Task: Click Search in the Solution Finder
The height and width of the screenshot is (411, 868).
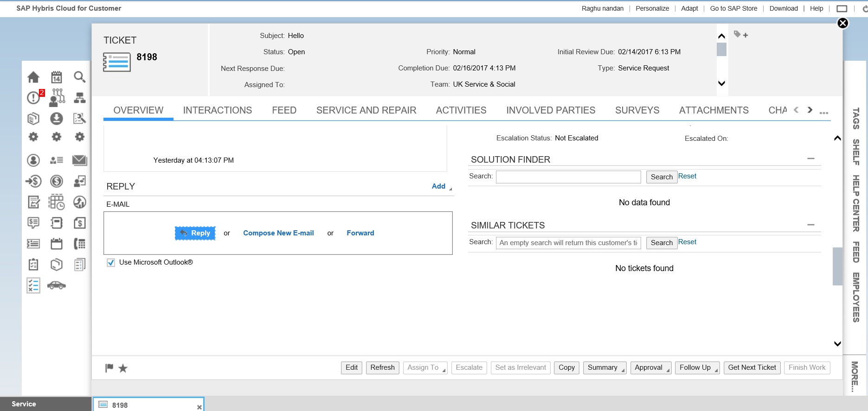Action: tap(662, 177)
